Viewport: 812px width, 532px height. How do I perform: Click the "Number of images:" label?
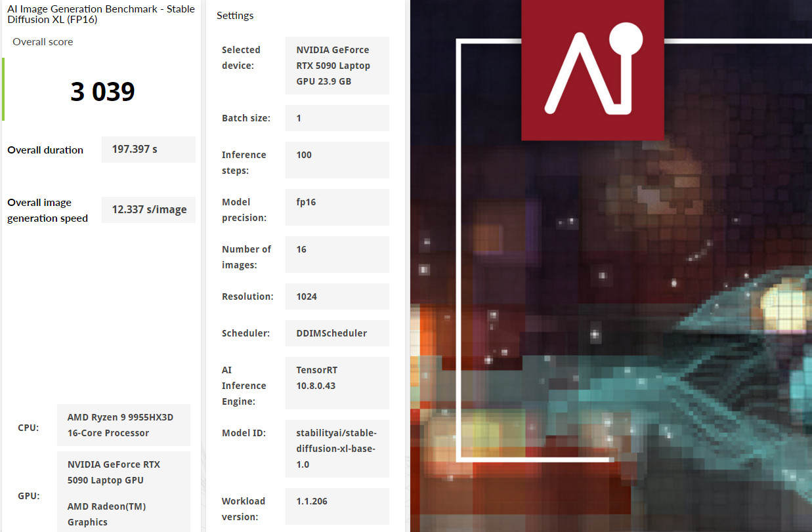point(247,257)
